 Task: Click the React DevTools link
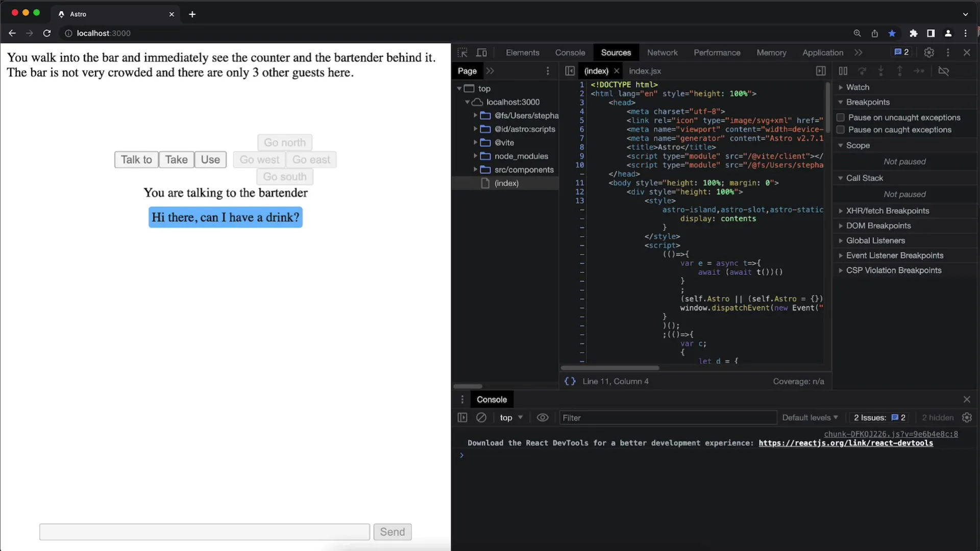coord(845,443)
